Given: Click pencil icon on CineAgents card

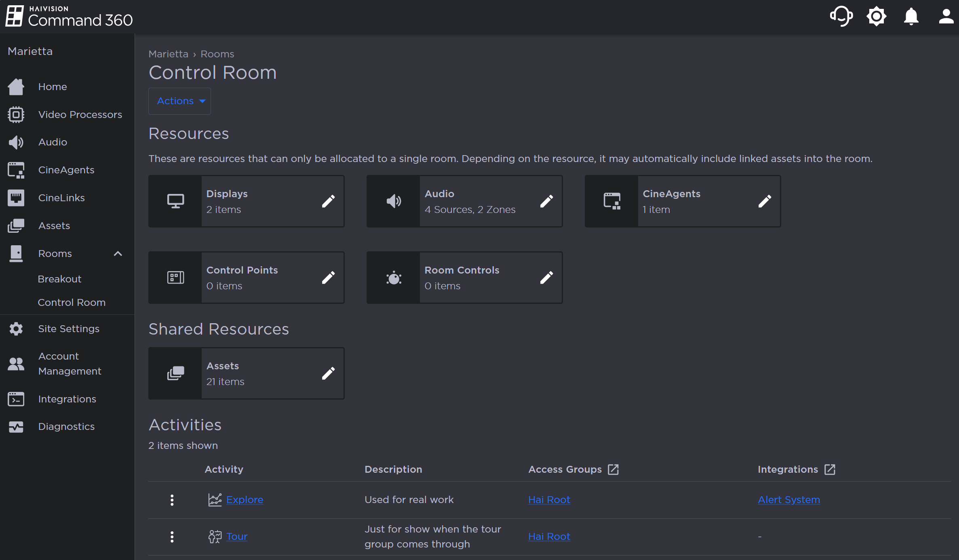Looking at the screenshot, I should (765, 201).
